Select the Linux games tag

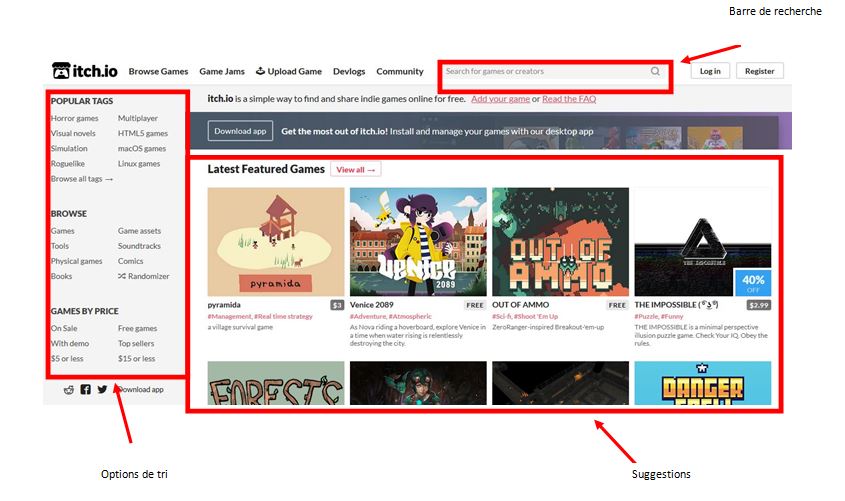(x=139, y=163)
